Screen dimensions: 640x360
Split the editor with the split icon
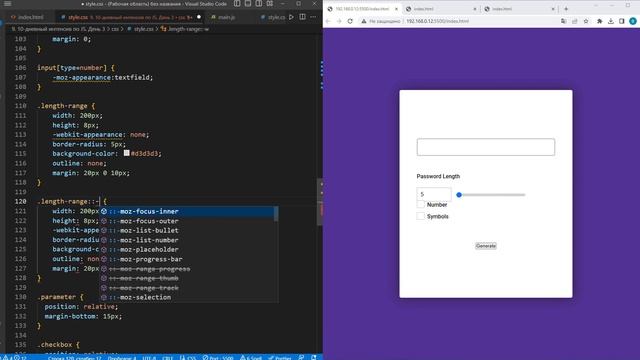tap(302, 17)
